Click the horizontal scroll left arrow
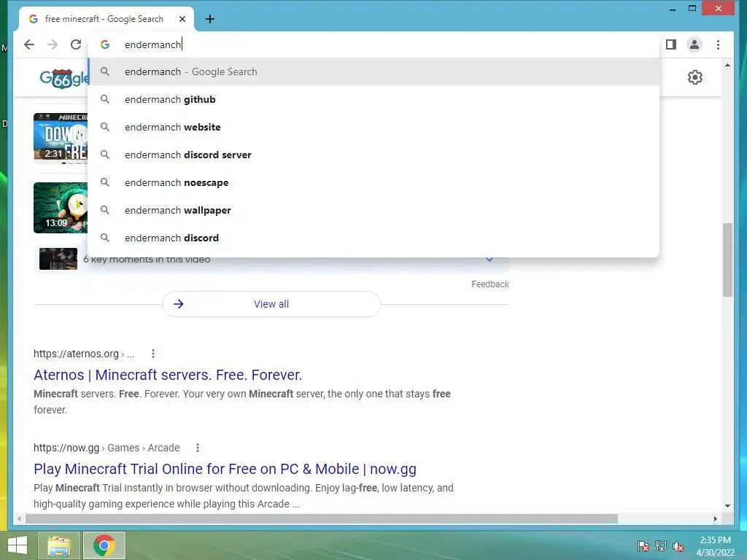 pos(19,518)
